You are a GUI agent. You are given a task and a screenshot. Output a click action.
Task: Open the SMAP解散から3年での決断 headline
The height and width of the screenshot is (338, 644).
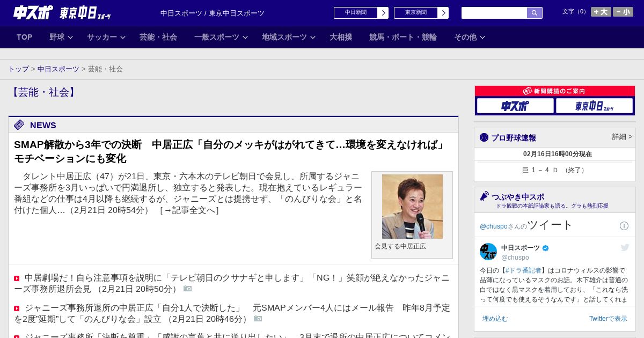click(231, 152)
